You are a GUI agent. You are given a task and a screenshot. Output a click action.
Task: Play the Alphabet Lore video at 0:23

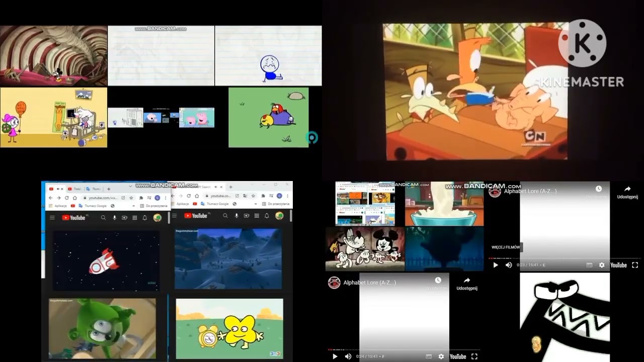(496, 265)
